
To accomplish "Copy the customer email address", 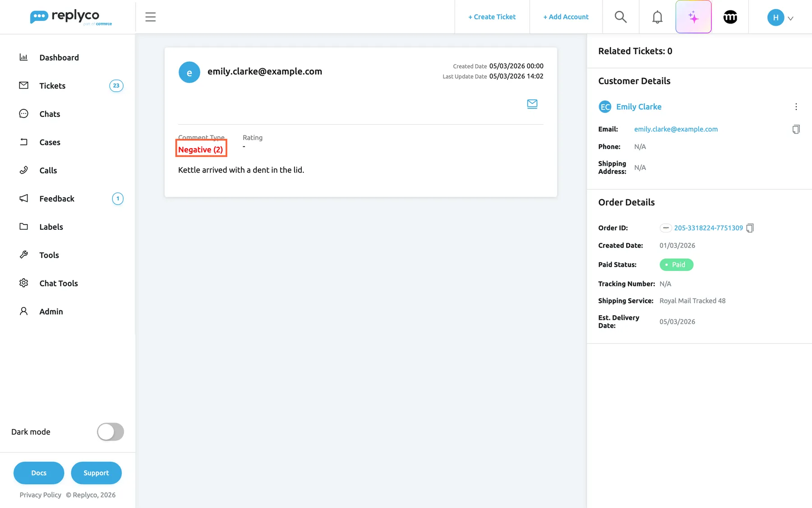I will (796, 129).
